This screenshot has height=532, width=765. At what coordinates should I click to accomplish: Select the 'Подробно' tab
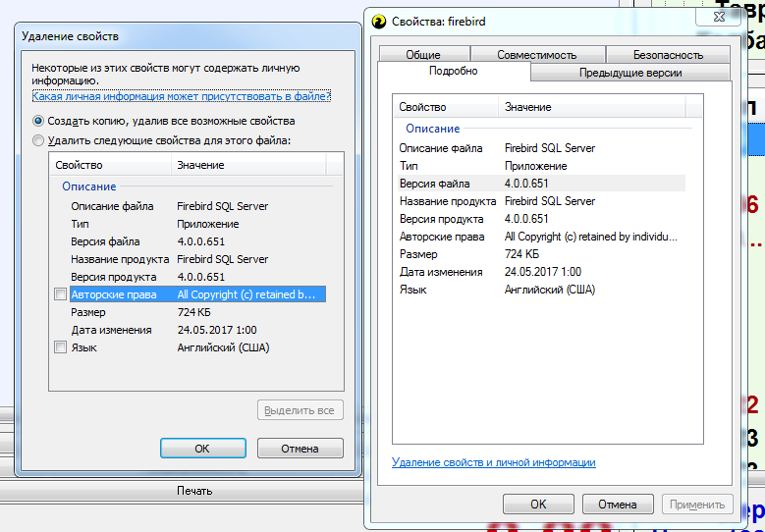[x=454, y=71]
